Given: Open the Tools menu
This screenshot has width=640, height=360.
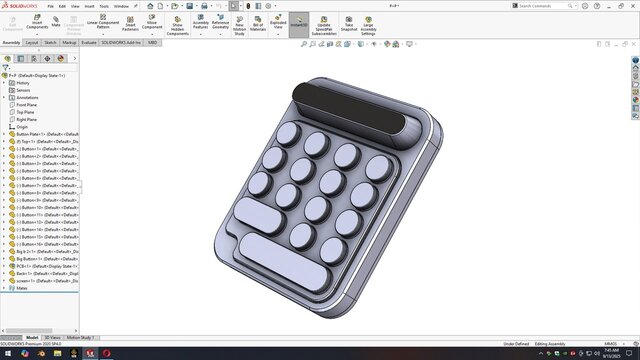Looking at the screenshot, I should (x=104, y=6).
